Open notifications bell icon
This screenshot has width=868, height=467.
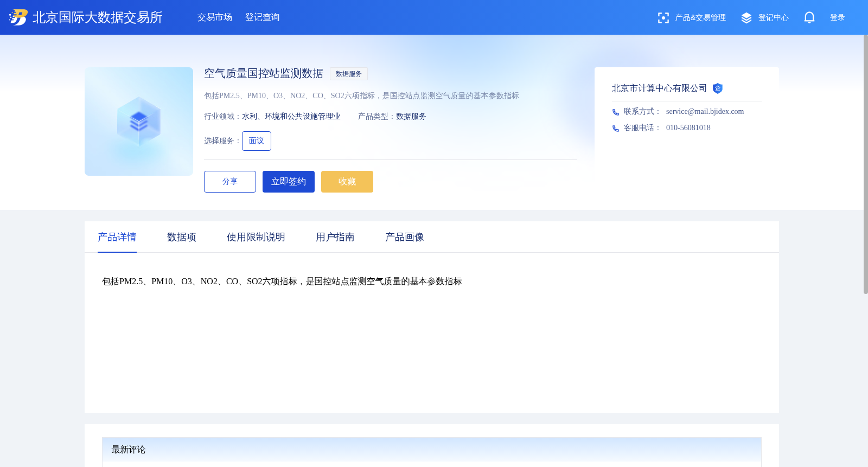(809, 17)
